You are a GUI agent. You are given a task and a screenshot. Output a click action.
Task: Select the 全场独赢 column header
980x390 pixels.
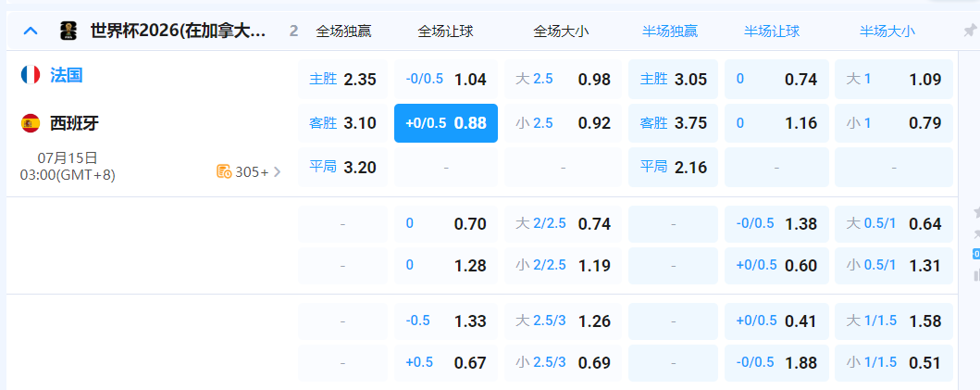coord(343,31)
